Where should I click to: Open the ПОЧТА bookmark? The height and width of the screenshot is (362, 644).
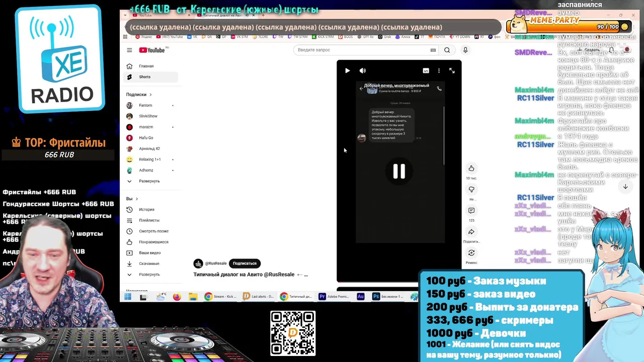(437, 37)
